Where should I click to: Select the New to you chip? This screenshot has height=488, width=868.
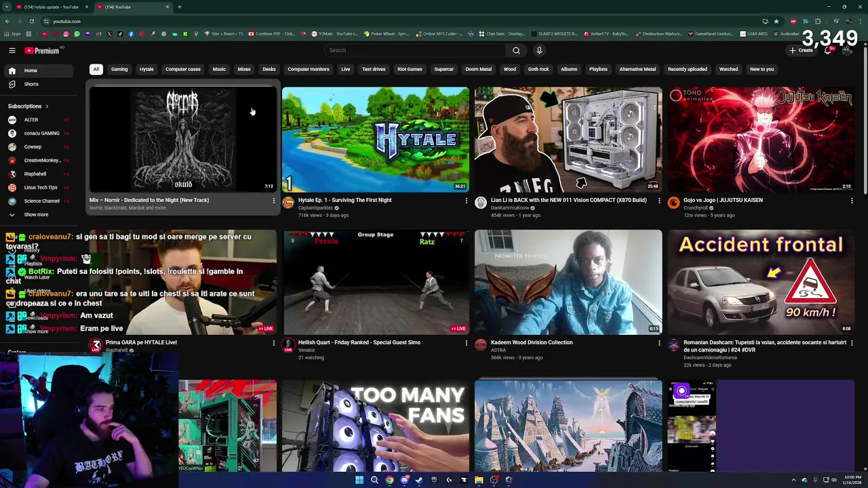pos(762,69)
